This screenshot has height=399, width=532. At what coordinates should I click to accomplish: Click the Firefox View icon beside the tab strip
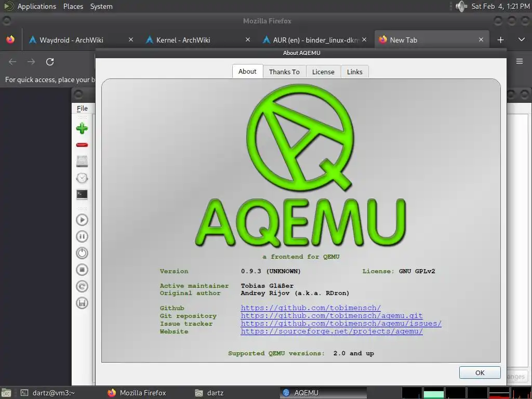coord(10,39)
